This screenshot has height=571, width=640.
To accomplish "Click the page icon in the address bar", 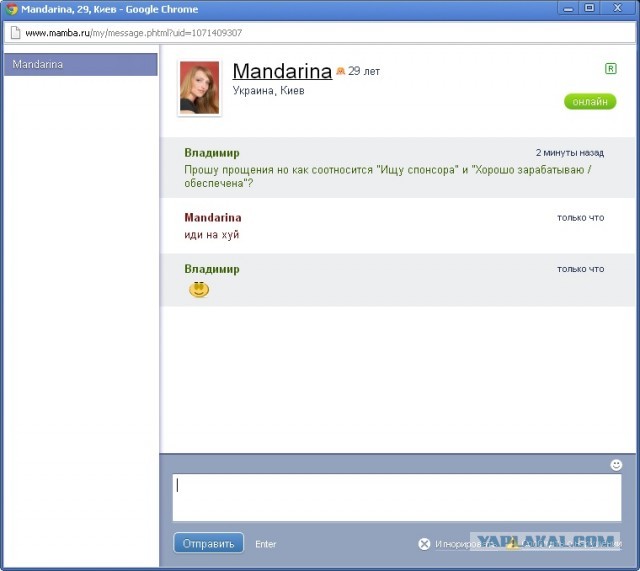I will pyautogui.click(x=15, y=33).
